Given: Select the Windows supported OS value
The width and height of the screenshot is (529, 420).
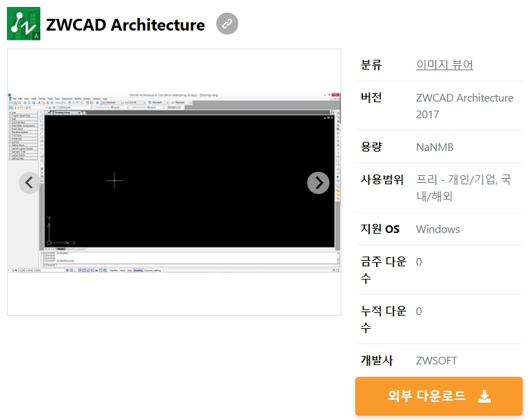Looking at the screenshot, I should tap(437, 229).
